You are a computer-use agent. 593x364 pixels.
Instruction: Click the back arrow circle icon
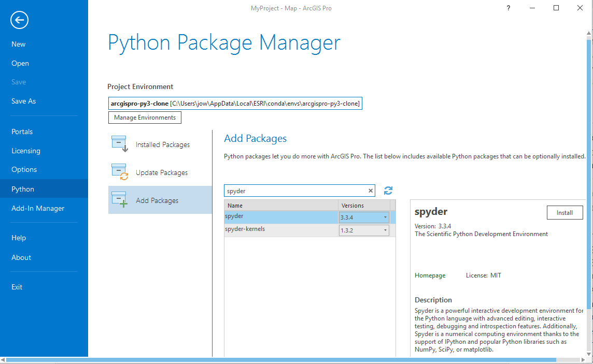[19, 20]
